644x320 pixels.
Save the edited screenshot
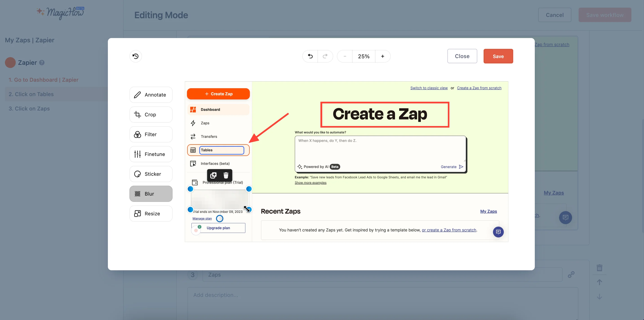tap(498, 56)
